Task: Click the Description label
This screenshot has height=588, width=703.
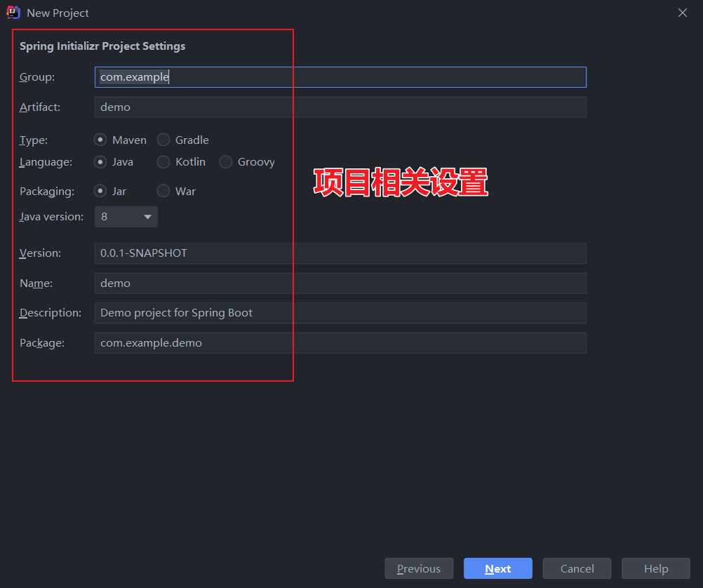Action: pos(51,313)
